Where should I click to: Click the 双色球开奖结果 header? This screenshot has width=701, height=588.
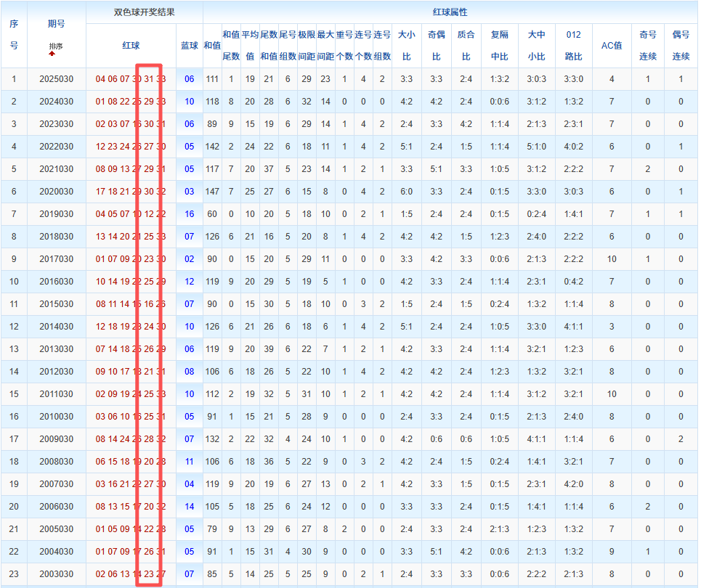pos(145,12)
